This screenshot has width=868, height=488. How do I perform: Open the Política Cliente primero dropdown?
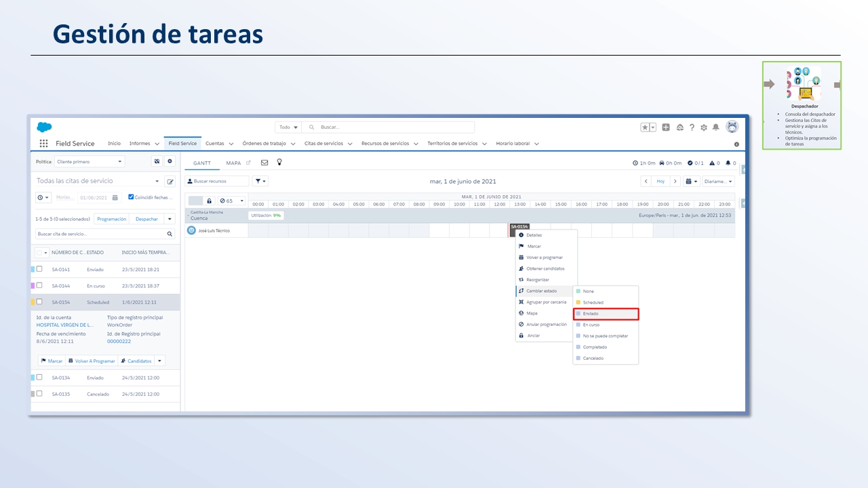(90, 162)
